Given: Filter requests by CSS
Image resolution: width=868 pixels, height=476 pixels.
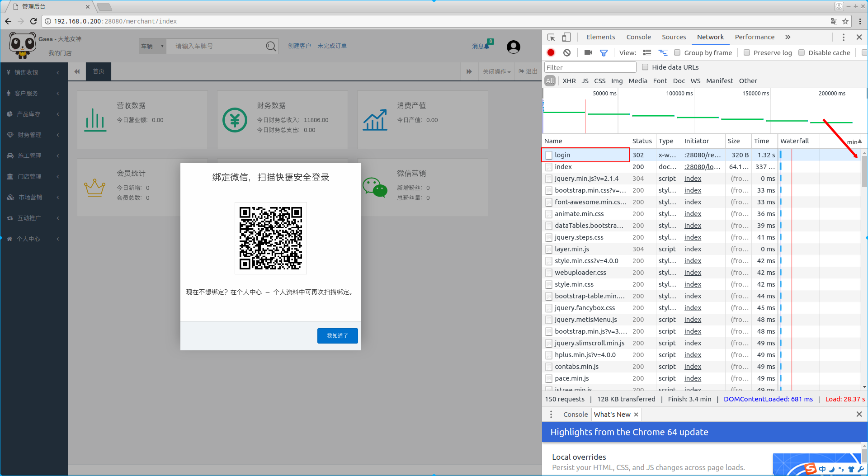Looking at the screenshot, I should [599, 81].
